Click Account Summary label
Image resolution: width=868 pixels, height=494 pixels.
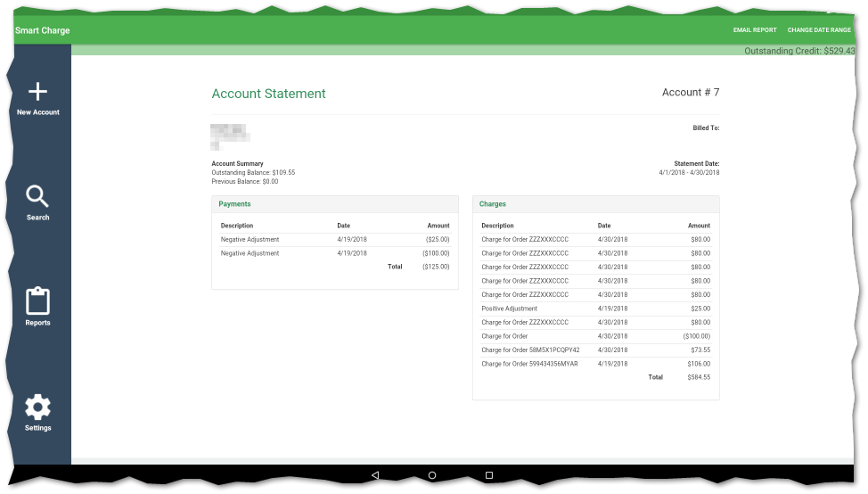pos(237,163)
